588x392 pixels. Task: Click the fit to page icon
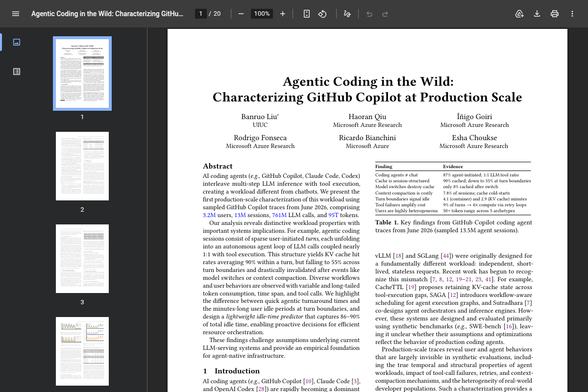307,14
